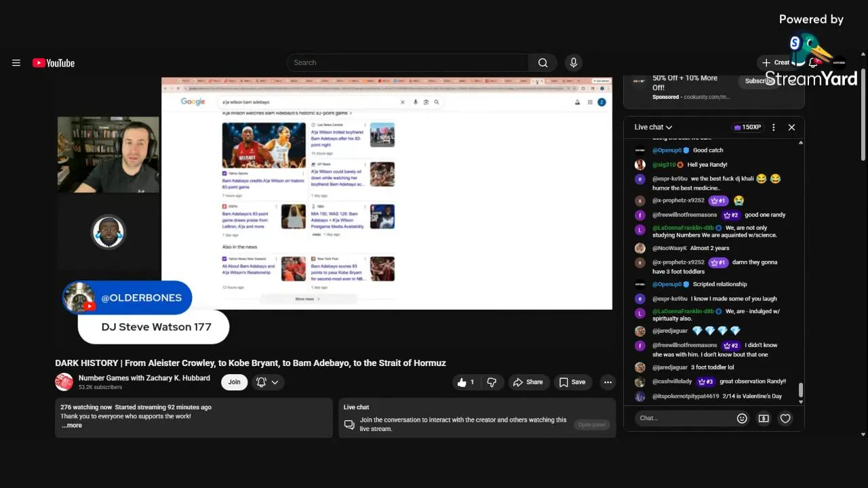Open notification bell preferences dropdown
The image size is (868, 488).
[x=267, y=382]
